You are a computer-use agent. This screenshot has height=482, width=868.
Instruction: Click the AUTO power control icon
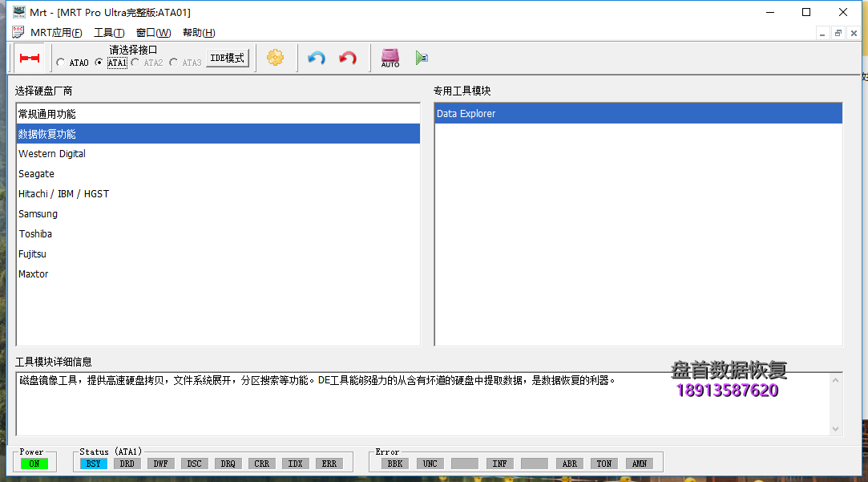click(390, 58)
